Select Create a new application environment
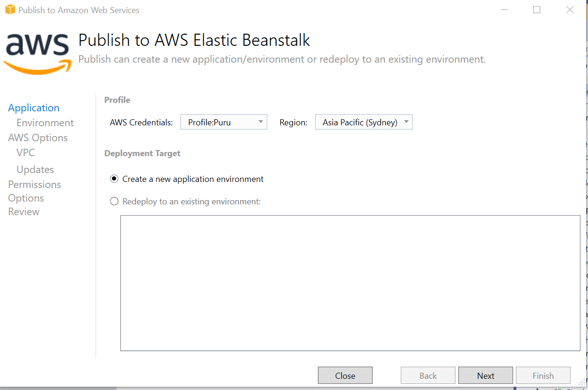Viewport: 588px width, 390px height. 114,179
